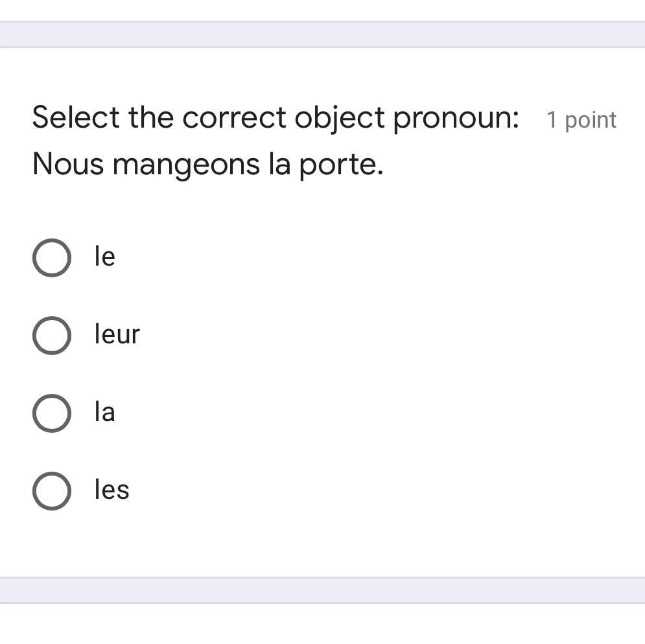
Task: Click the "les" answer label text
Action: coord(112,490)
